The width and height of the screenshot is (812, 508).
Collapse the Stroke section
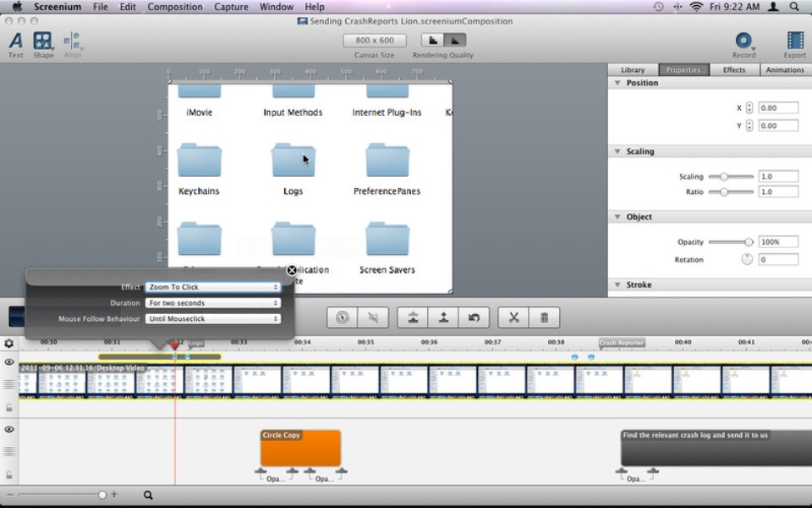(617, 284)
